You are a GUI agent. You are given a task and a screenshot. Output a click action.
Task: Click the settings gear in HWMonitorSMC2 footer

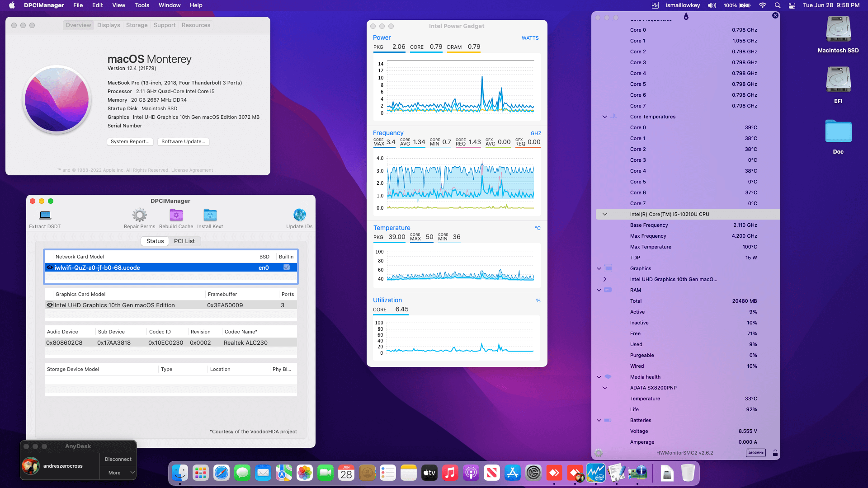click(x=599, y=453)
